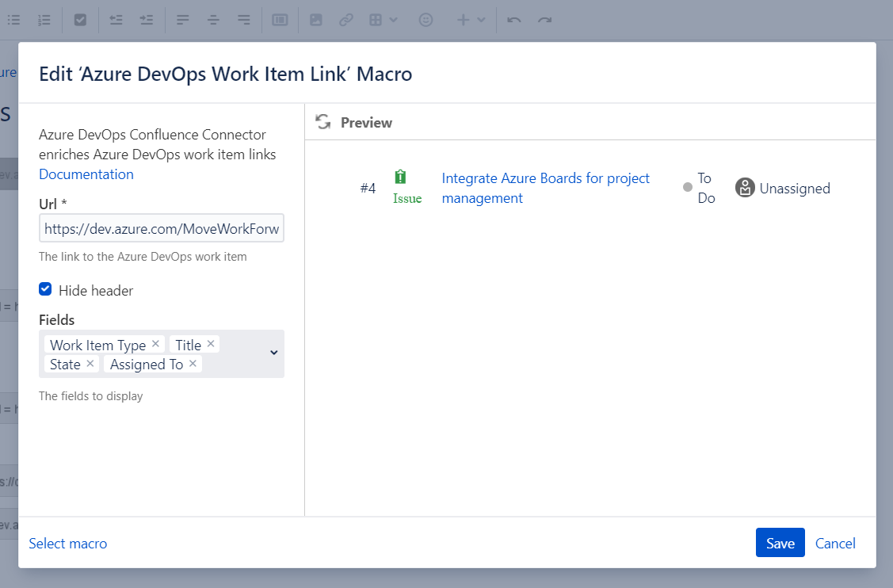The image size is (893, 588).
Task: Toggle the Hide header checkbox
Action: coord(45,289)
